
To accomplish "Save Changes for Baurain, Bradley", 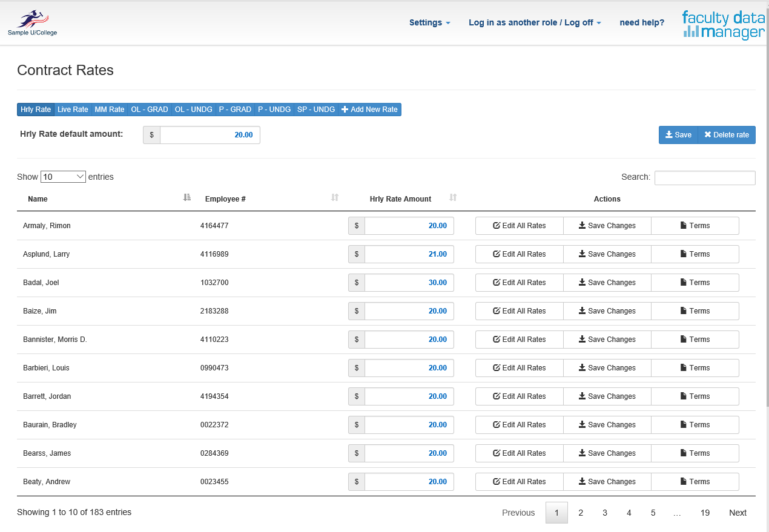I will click(607, 425).
